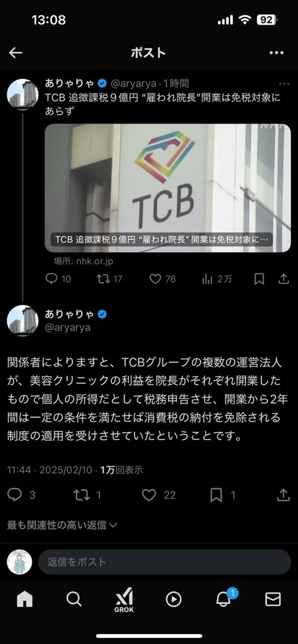Open the NHK TCB article image card
Image resolution: width=298 pixels, height=644 pixels.
click(168, 188)
